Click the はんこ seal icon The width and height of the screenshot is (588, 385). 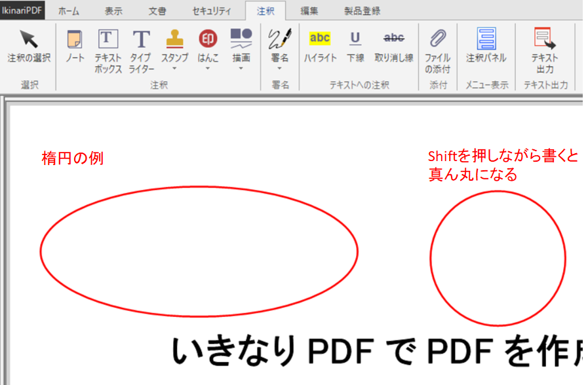(x=208, y=39)
